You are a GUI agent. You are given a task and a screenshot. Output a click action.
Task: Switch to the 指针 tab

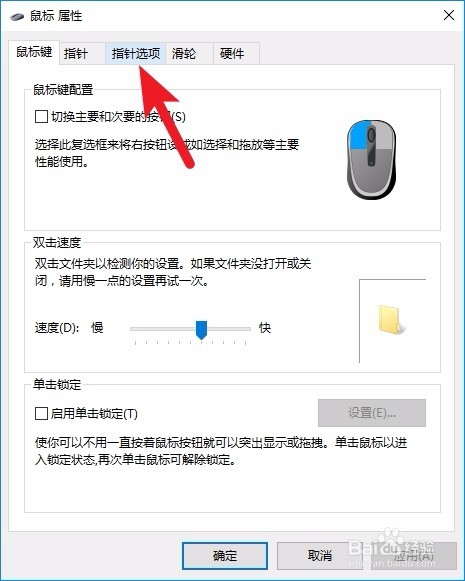82,54
